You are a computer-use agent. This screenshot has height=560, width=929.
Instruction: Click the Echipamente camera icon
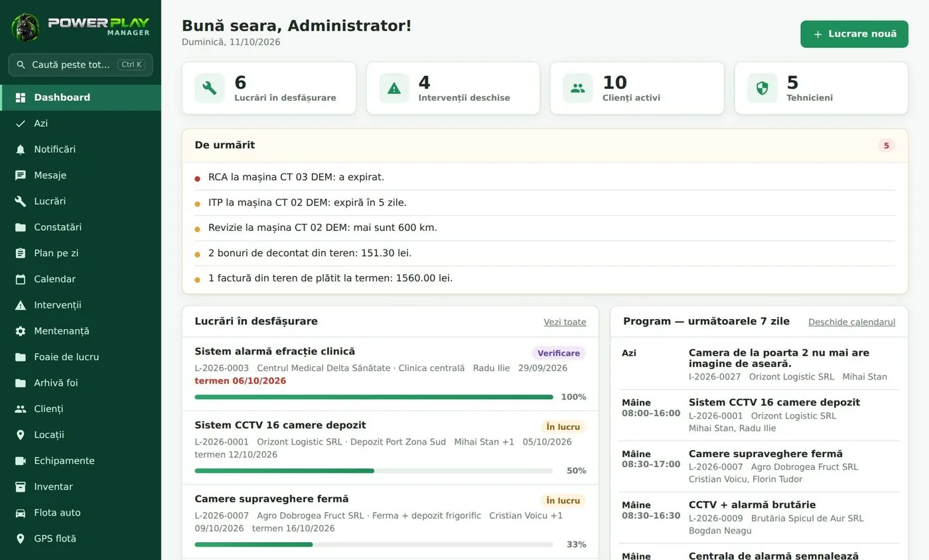coord(21,460)
